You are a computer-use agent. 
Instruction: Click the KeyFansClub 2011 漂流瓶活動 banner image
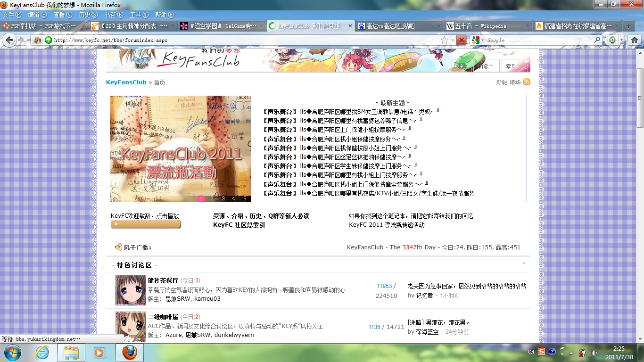click(181, 148)
